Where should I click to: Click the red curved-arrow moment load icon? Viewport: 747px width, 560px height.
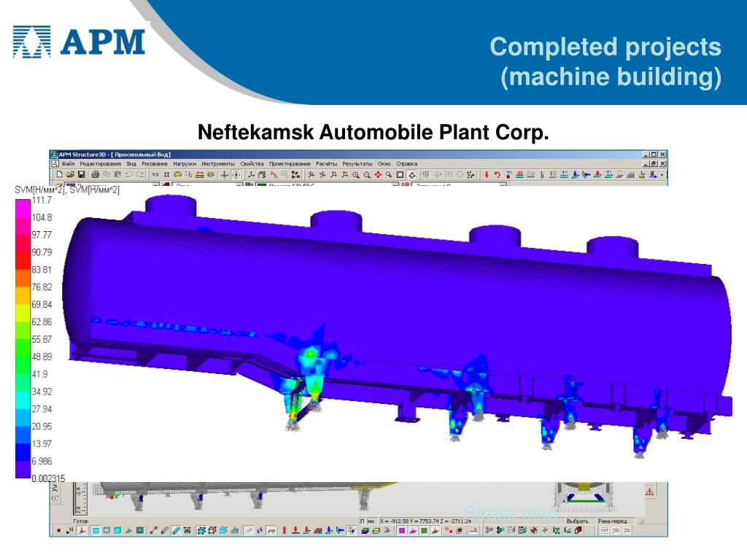498,175
